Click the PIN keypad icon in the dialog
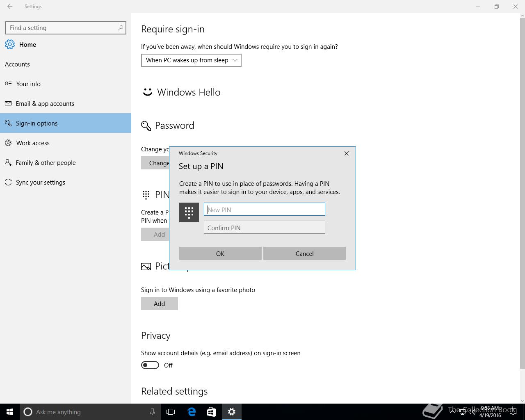 tap(189, 212)
